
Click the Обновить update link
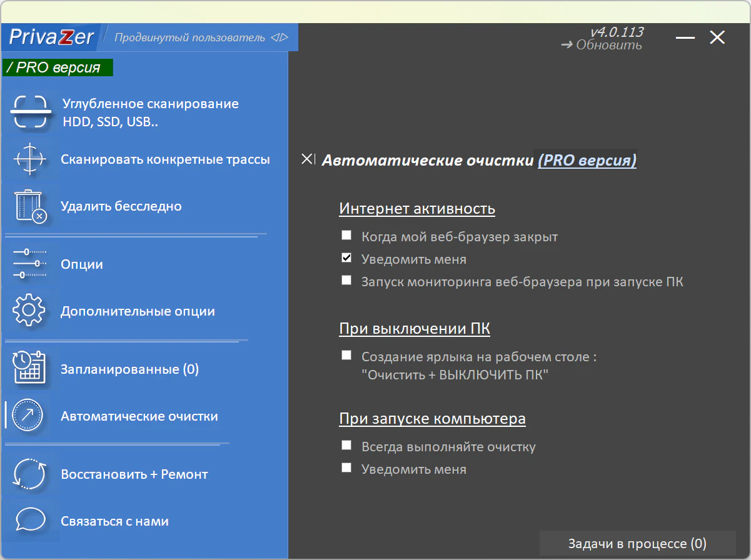pos(602,45)
